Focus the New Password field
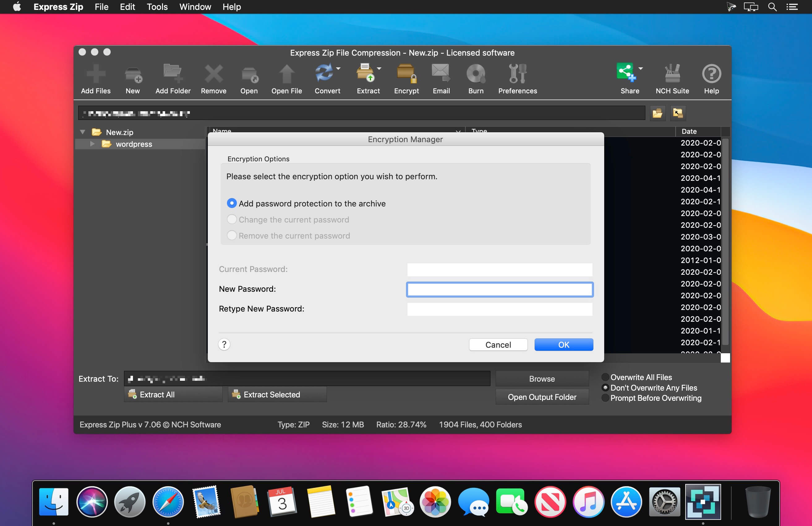Screen dimensions: 812x526 click(499, 289)
